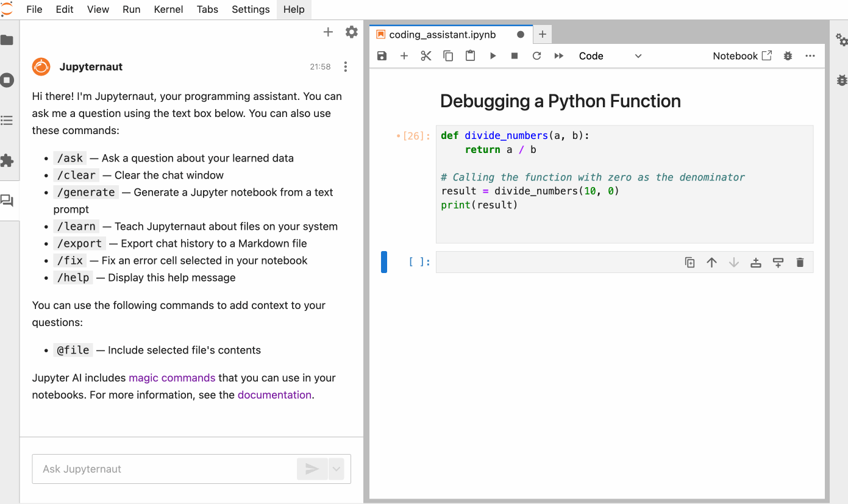Open Jupyternaut chat settings gear
The image size is (848, 504).
click(351, 32)
